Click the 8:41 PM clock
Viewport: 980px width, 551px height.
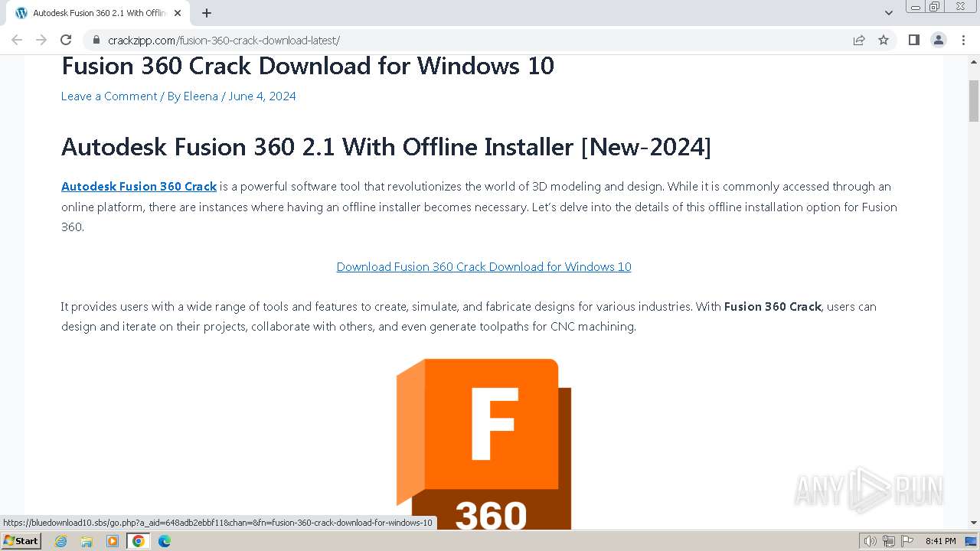point(940,541)
